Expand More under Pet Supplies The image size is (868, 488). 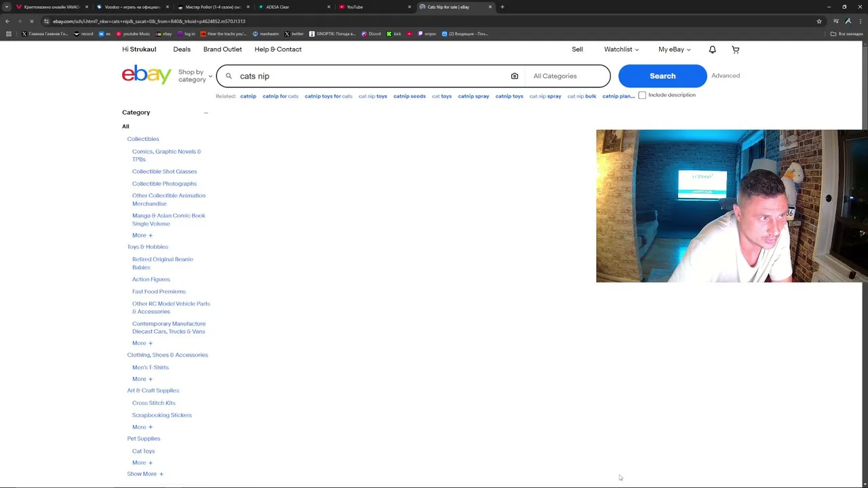click(x=142, y=463)
